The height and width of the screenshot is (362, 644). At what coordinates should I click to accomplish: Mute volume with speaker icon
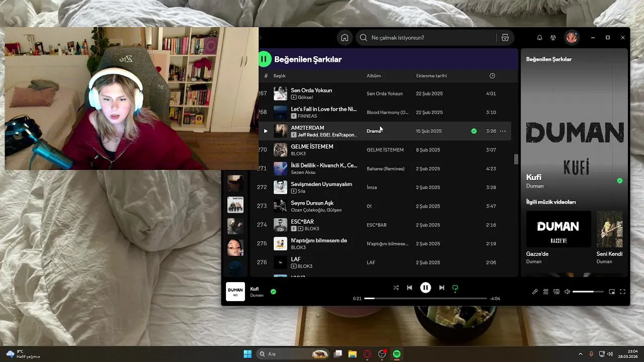tap(567, 292)
